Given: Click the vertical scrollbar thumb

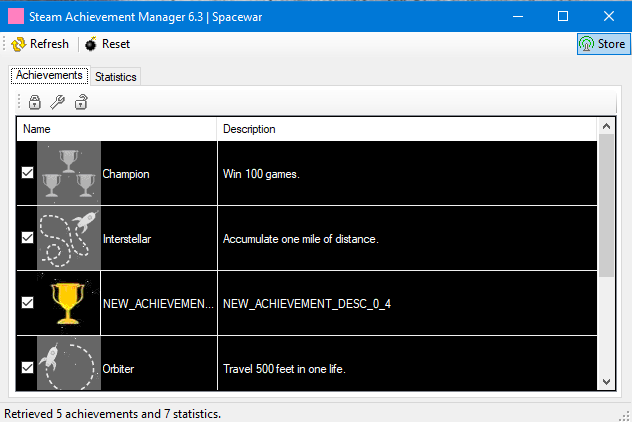Looking at the screenshot, I should pos(606,206).
